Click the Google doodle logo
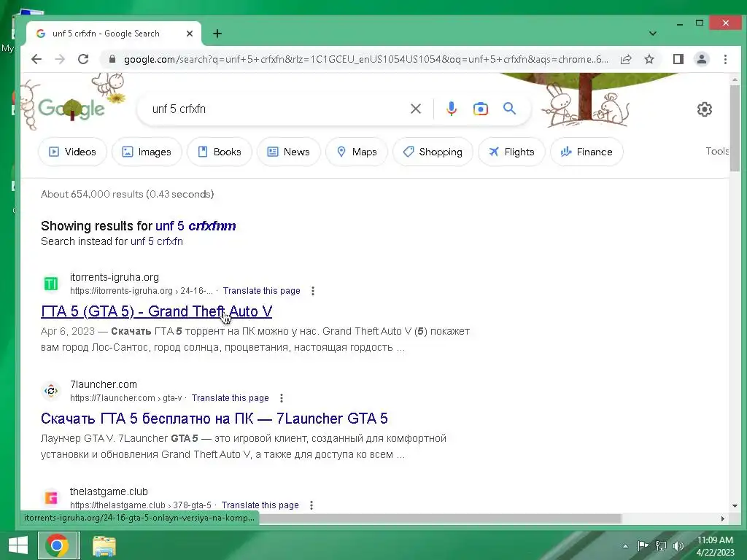Screen dimensions: 747x560 coord(71,109)
